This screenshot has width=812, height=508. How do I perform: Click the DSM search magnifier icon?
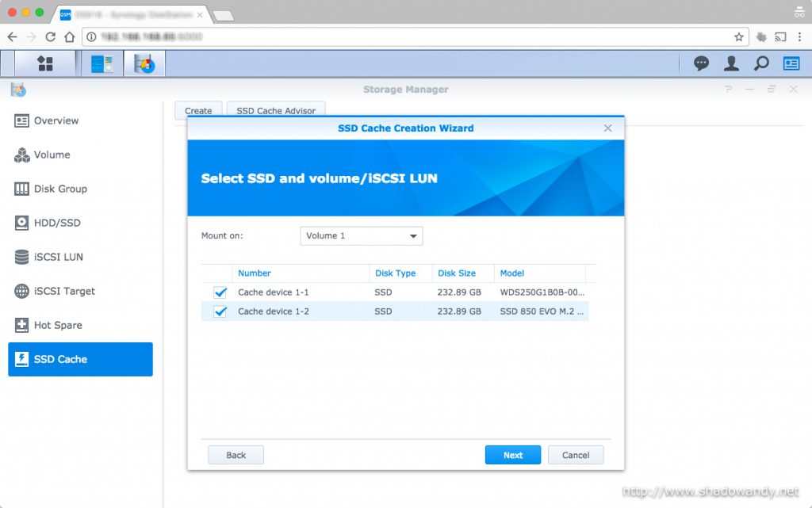point(761,63)
